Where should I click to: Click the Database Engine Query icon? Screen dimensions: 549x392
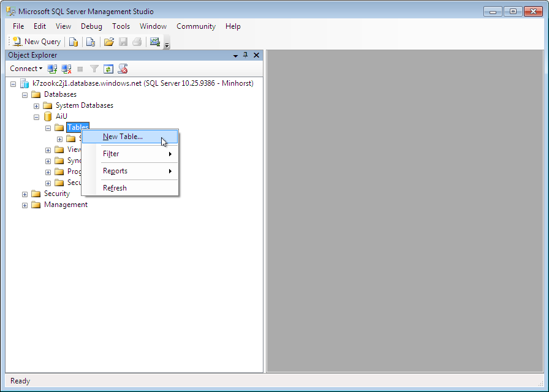tap(74, 42)
